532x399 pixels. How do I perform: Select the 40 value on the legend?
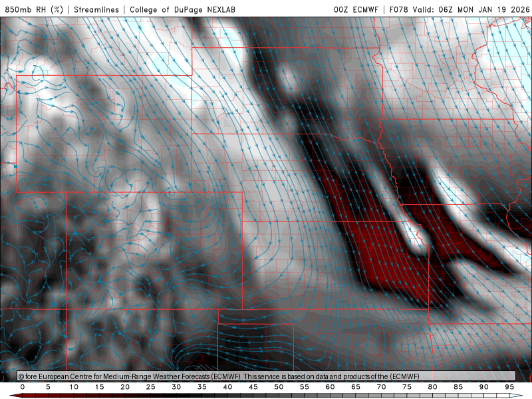pyautogui.click(x=227, y=387)
